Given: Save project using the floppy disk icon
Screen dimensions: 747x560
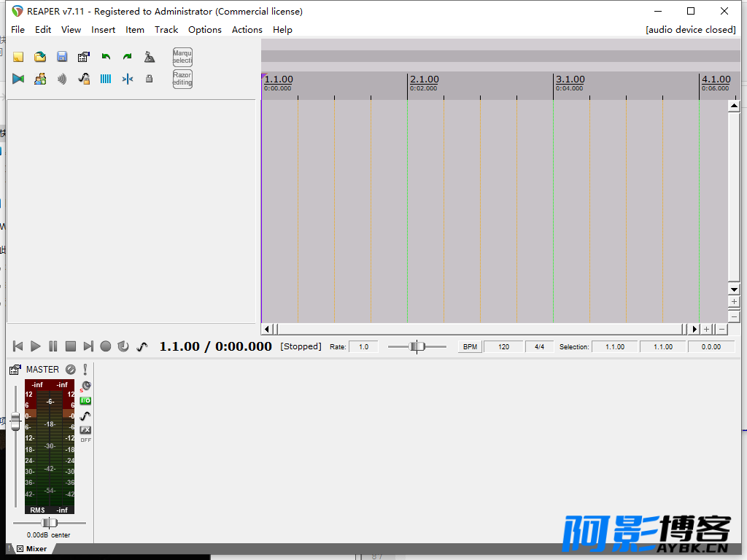Looking at the screenshot, I should tap(62, 57).
